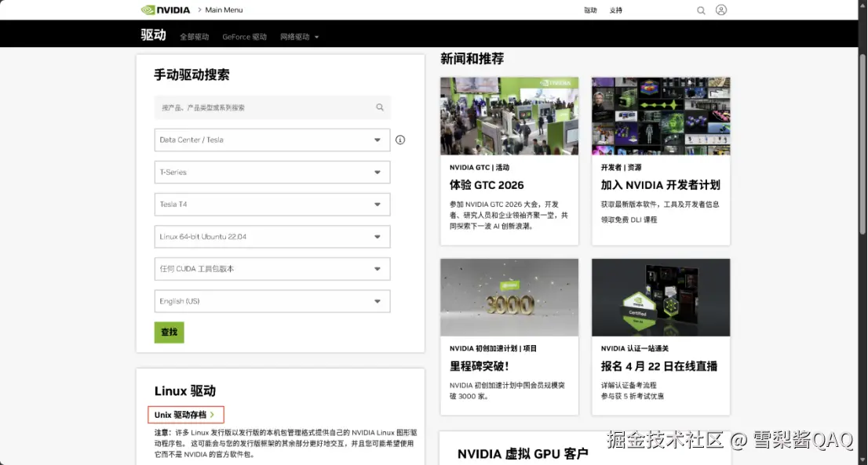The height and width of the screenshot is (465, 868).
Task: Click the 开发者 | 资源 label
Action: pos(621,168)
